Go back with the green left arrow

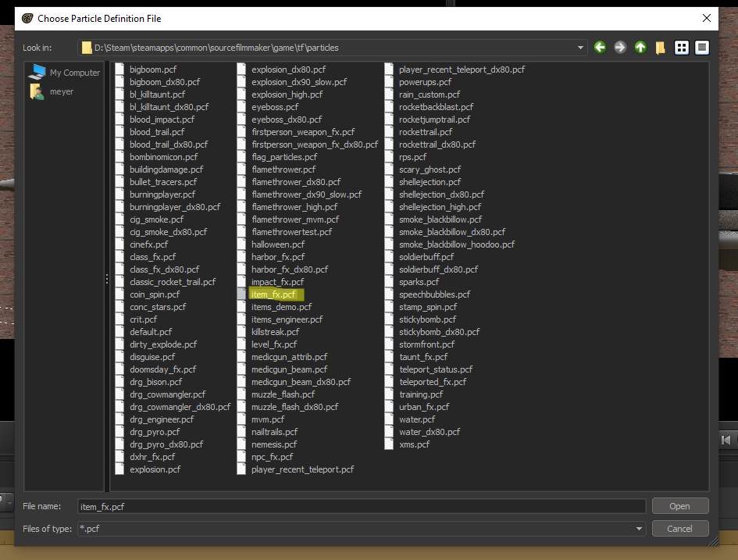click(x=600, y=48)
